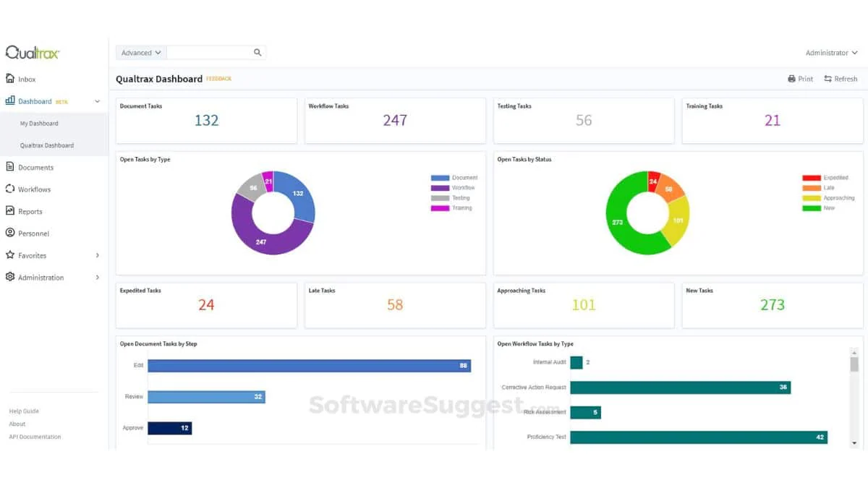Open Inbox via its home icon
The height and width of the screenshot is (488, 868).
point(10,79)
